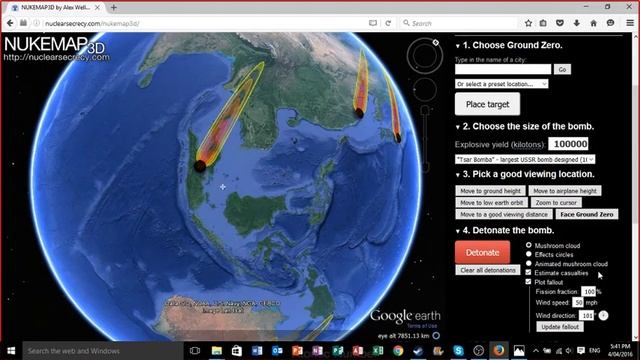Click the Wind speed input field
640x360 pixels.
click(578, 302)
